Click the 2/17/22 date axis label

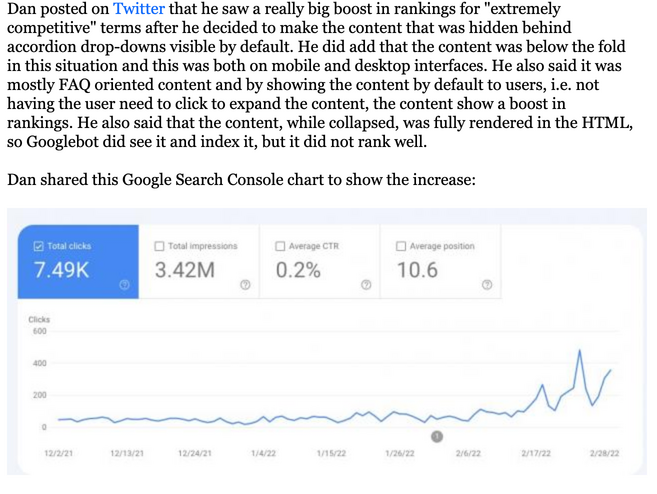[536, 453]
